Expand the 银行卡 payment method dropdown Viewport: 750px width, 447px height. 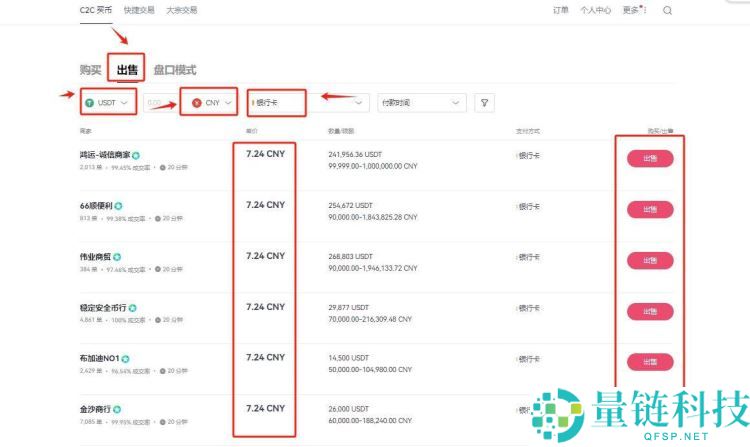[308, 102]
